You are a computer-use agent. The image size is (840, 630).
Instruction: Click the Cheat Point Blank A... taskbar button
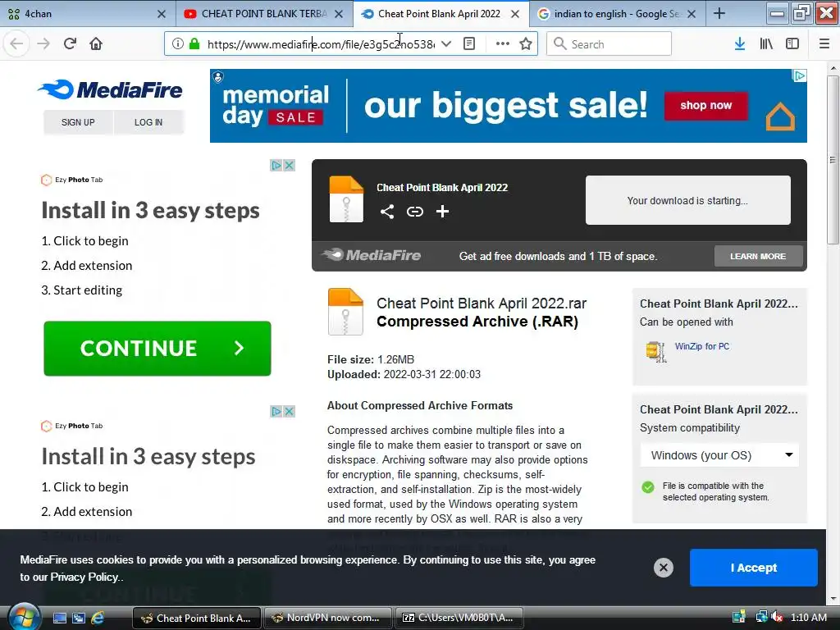pyautogui.click(x=197, y=618)
